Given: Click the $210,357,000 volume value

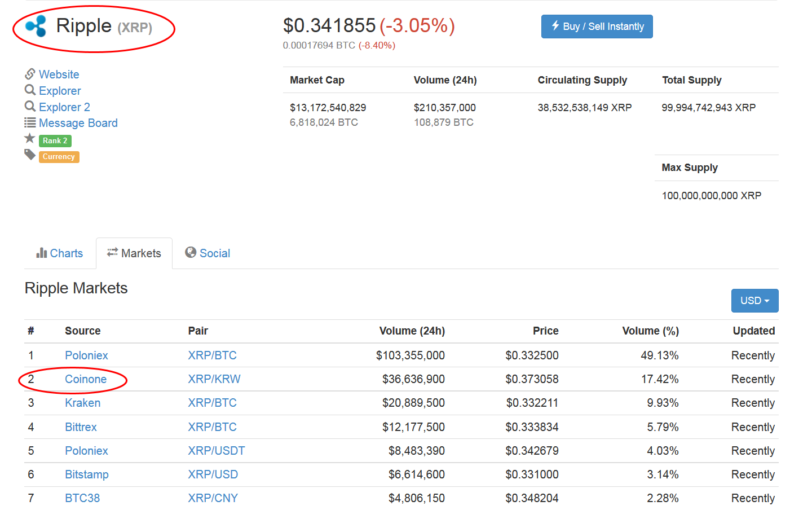Looking at the screenshot, I should coord(445,107).
